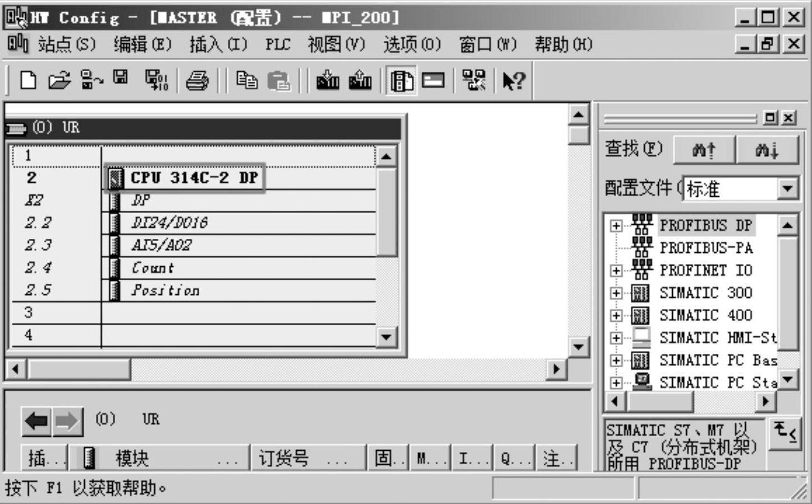Expand the SIMATIC HMI-St catalog node
Screen dimensions: 812x504
(x=616, y=337)
